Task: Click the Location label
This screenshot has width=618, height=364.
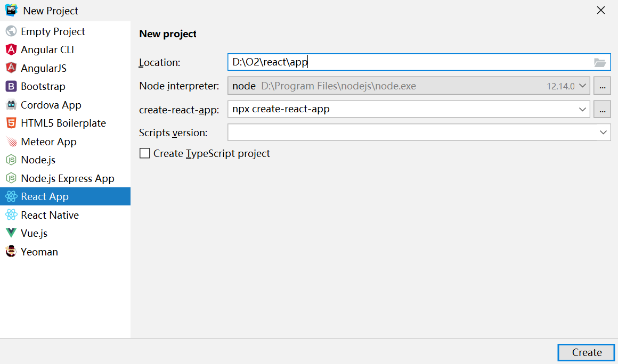Action: [x=160, y=63]
